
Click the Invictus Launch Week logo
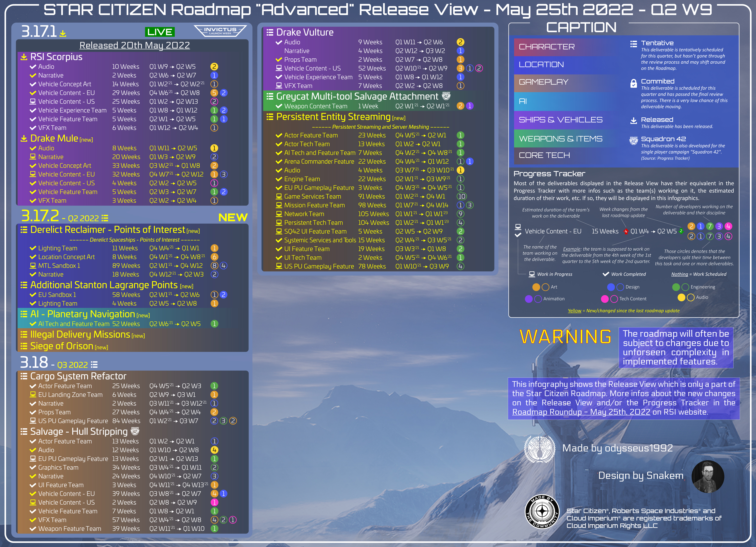coord(220,31)
